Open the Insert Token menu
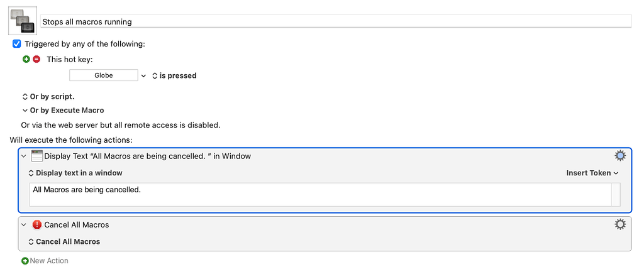 coord(592,173)
